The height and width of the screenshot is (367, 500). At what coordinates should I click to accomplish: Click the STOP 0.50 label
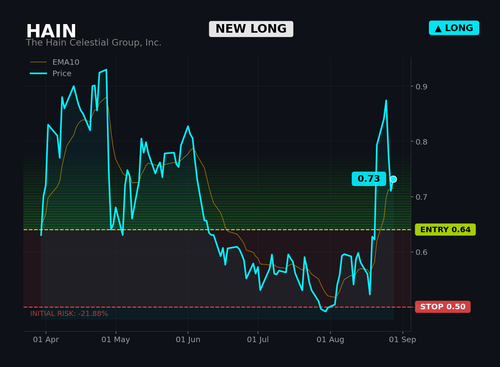(x=443, y=307)
